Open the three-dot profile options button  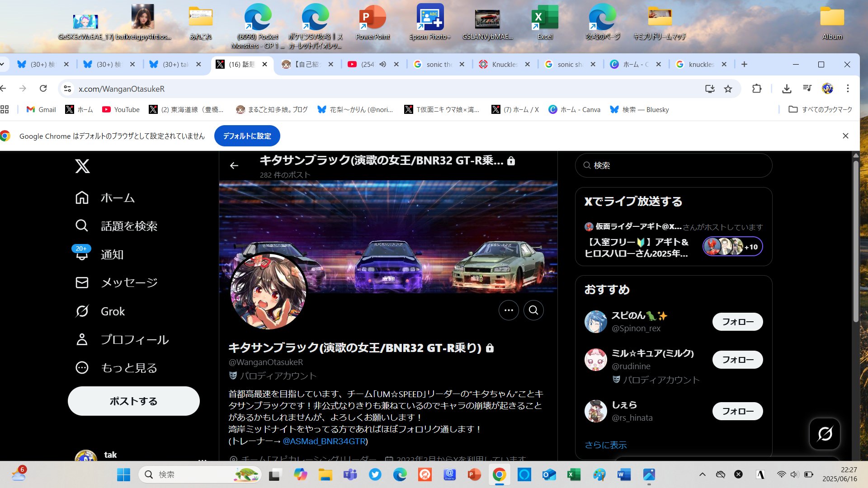(x=509, y=310)
